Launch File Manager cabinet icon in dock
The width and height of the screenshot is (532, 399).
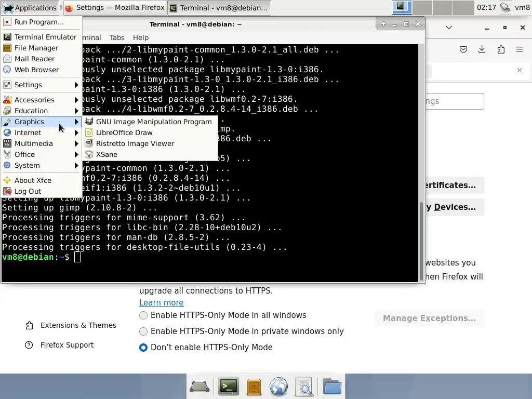(x=254, y=387)
